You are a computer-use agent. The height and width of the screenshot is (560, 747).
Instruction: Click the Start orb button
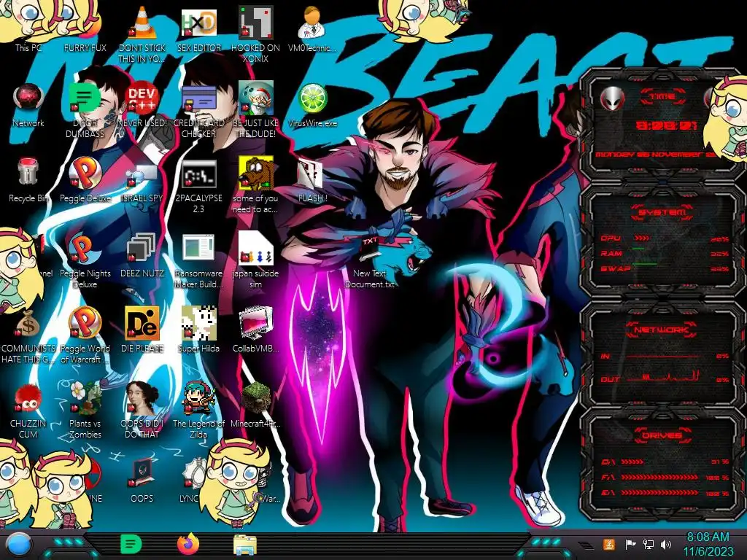point(18,545)
